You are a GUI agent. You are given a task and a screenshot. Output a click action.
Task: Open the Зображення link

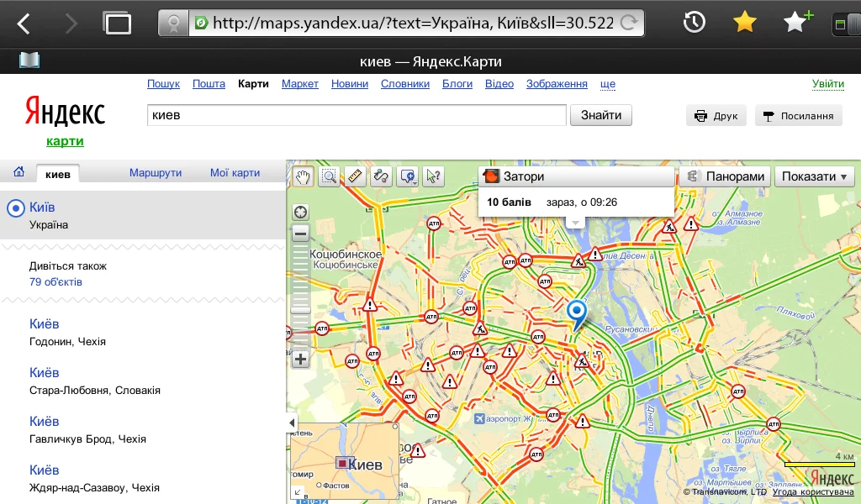point(557,84)
